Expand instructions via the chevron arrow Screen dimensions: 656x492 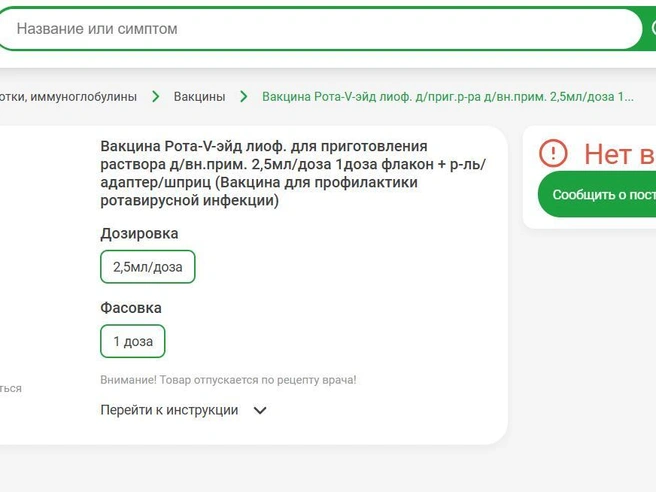pos(260,410)
